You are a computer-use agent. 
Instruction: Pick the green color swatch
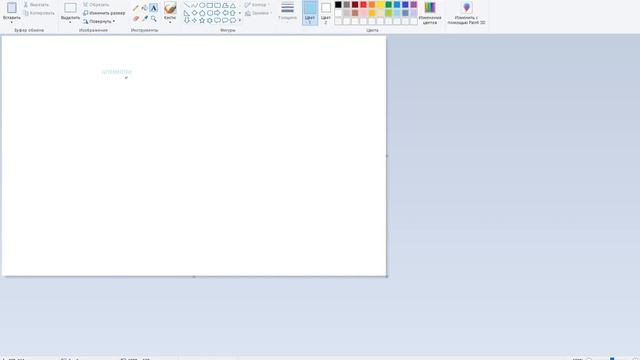pos(389,4)
